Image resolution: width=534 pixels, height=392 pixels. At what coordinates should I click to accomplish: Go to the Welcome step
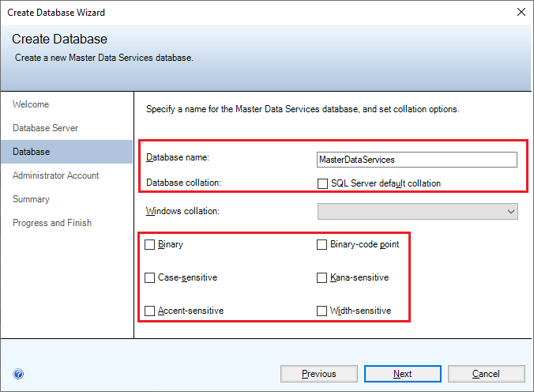31,104
